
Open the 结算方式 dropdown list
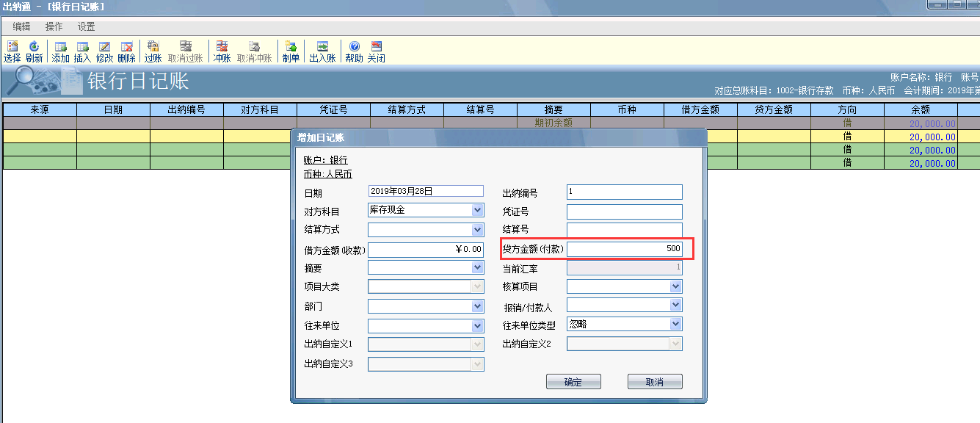[x=478, y=229]
